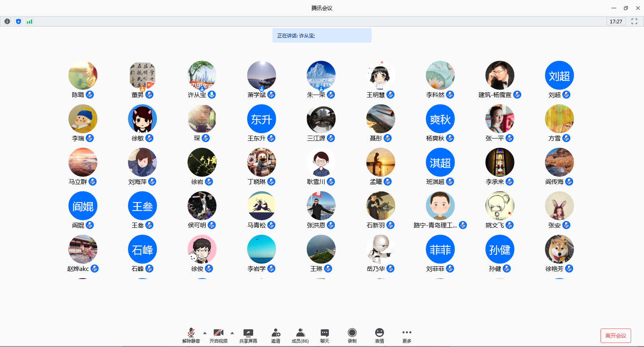
Task: Expand video options arrow beside 开启视频
Action: click(x=232, y=333)
